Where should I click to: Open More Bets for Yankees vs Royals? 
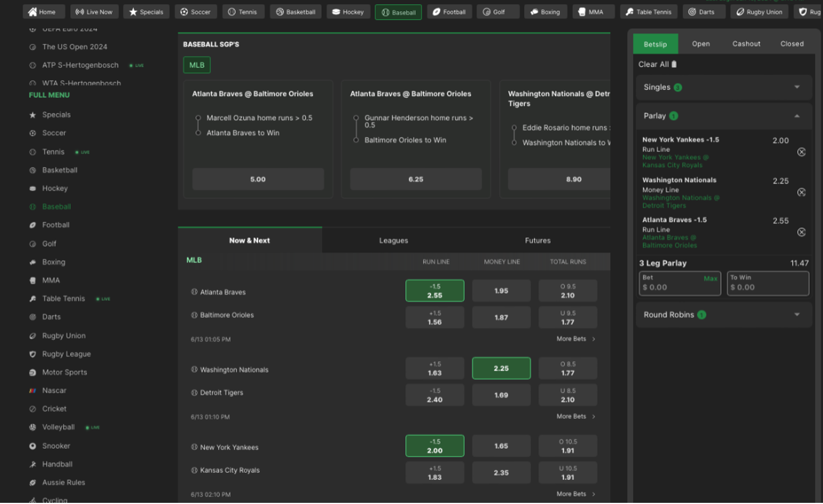576,494
